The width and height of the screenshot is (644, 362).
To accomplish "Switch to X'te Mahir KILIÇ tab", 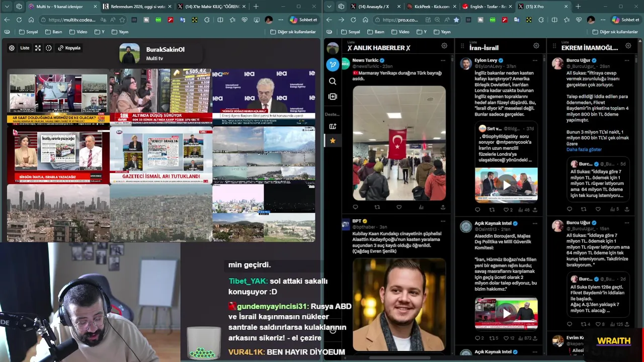I will (212, 7).
